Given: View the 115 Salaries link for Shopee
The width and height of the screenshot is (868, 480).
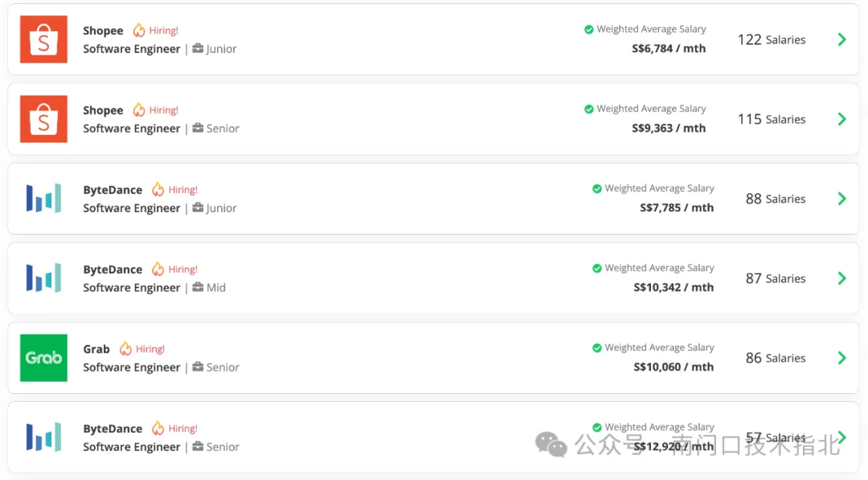Looking at the screenshot, I should click(771, 119).
